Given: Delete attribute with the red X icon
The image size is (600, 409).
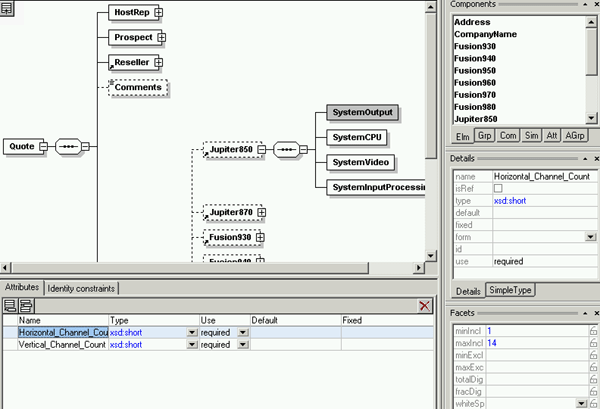Looking at the screenshot, I should point(424,306).
